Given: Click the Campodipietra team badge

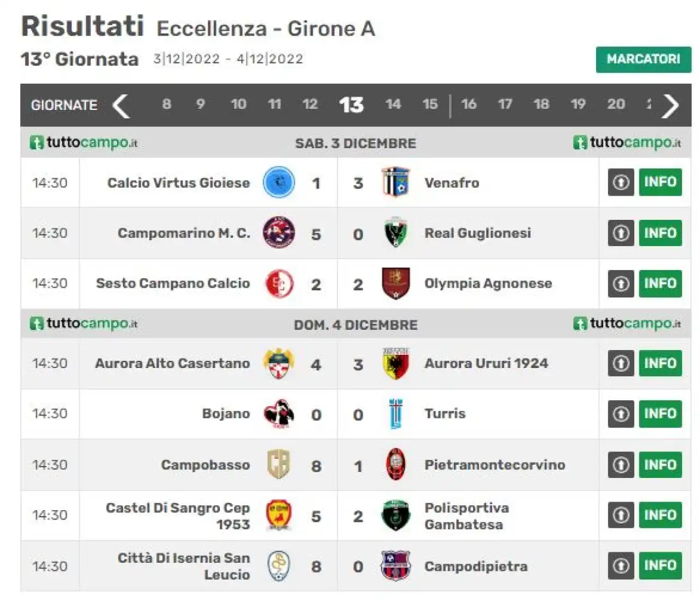Looking at the screenshot, I should coord(395,565).
